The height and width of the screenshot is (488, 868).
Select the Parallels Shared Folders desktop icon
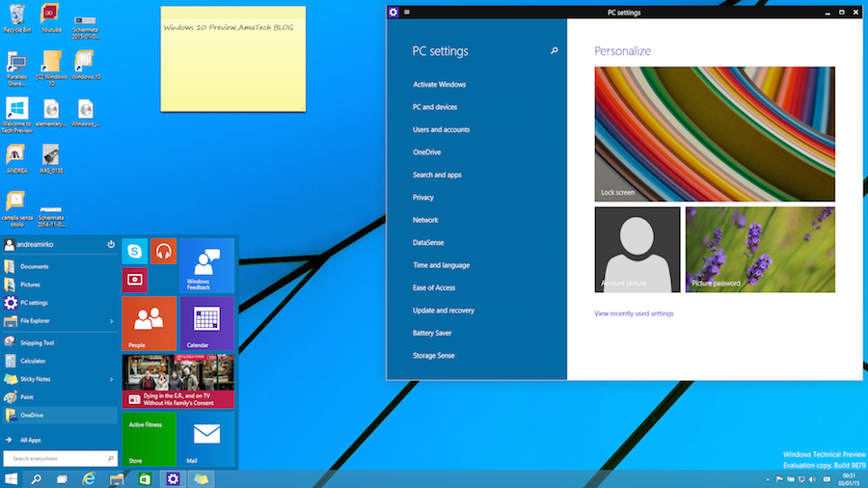[x=16, y=68]
